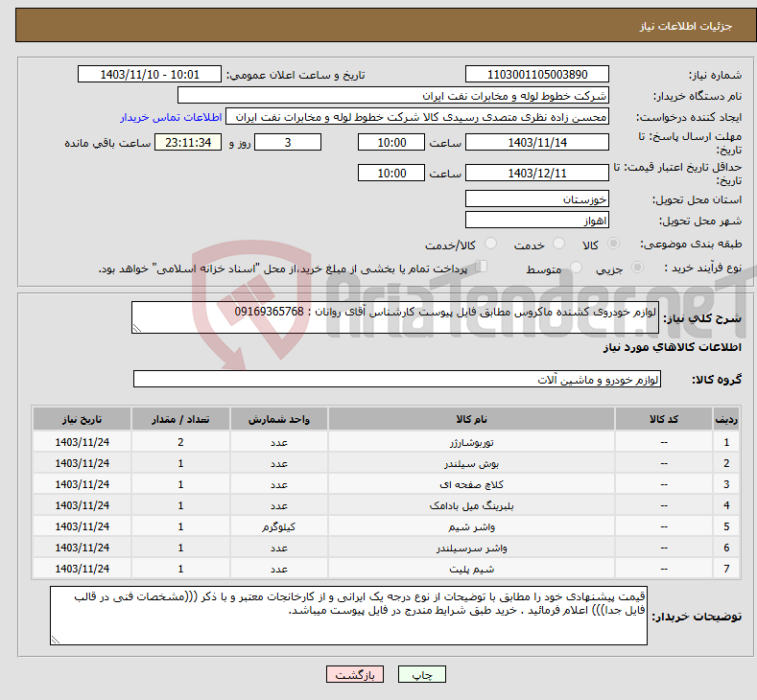Click the remaining time field 23:11:34
The height and width of the screenshot is (700, 757).
188,142
